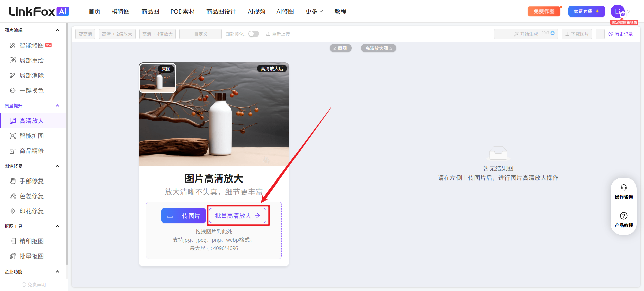This screenshot has width=644, height=291.
Task: Go to 首页 in top navigation
Action: [x=94, y=11]
